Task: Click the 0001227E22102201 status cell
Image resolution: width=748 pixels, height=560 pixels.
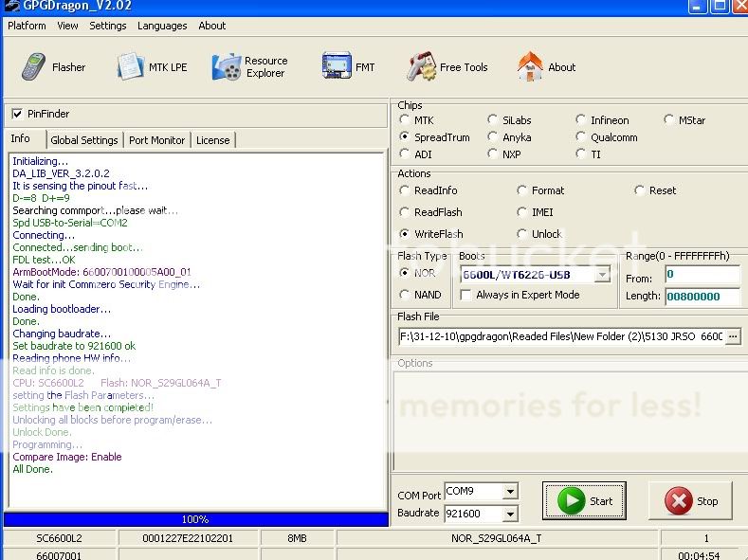Action: pos(188,538)
